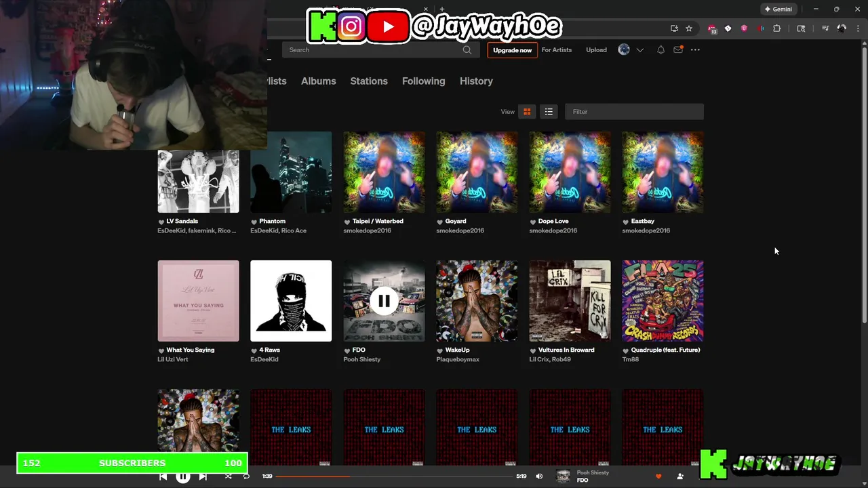868x488 pixels.
Task: Click the ad blocker extension with badge 13
Action: [x=712, y=29]
